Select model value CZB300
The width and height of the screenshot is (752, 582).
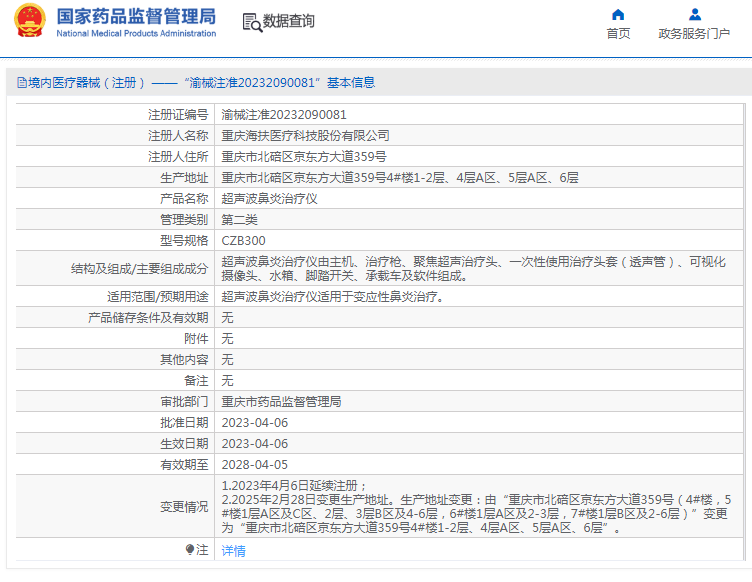[243, 241]
